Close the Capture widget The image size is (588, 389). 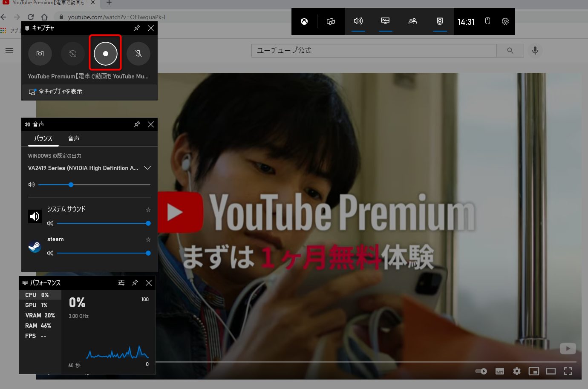151,28
